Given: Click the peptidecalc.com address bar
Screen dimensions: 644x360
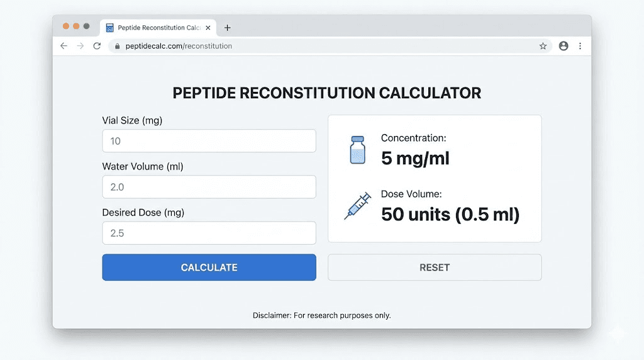Looking at the screenshot, I should pos(320,46).
